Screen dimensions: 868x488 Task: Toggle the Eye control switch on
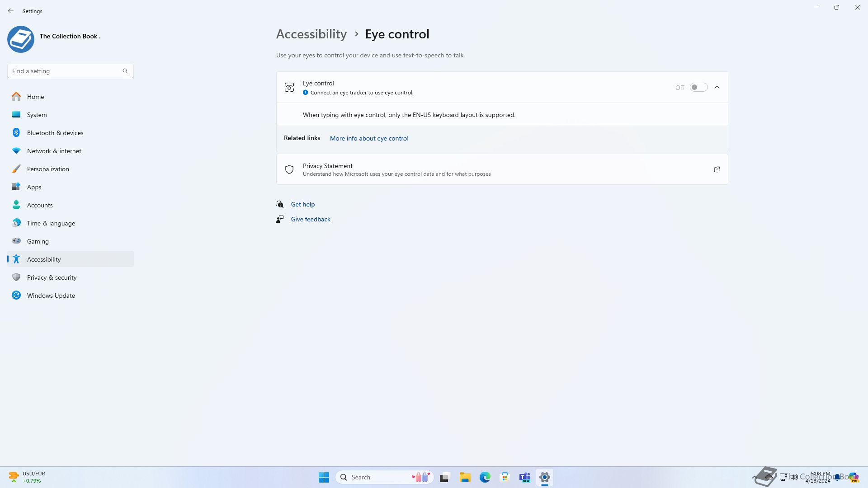[x=698, y=87]
